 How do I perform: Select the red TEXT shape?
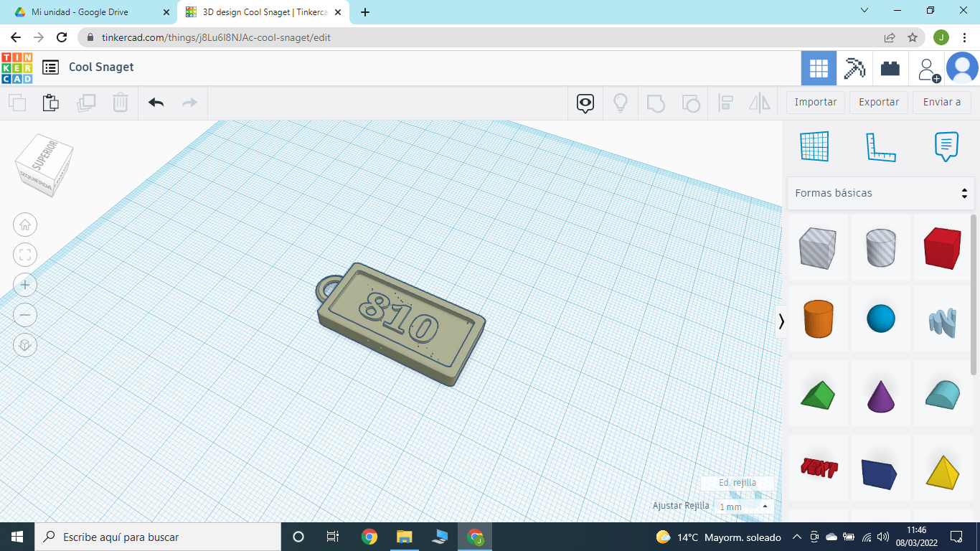(x=818, y=468)
